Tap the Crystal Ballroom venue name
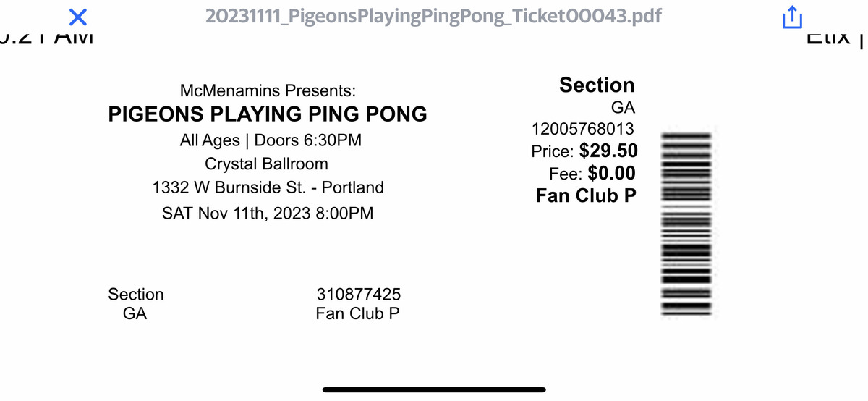The image size is (868, 401). coord(266,164)
